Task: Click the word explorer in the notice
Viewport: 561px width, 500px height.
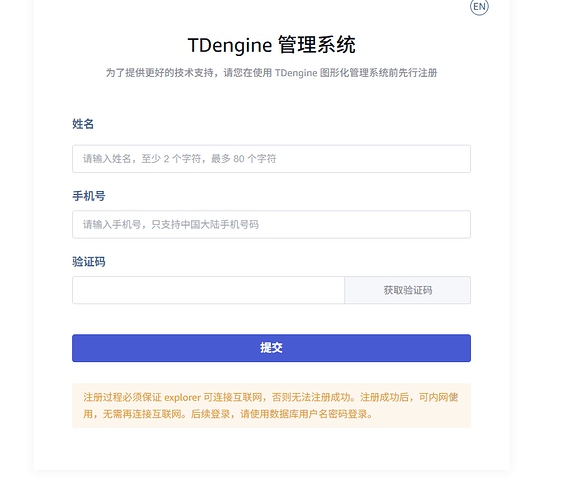Action: click(182, 397)
